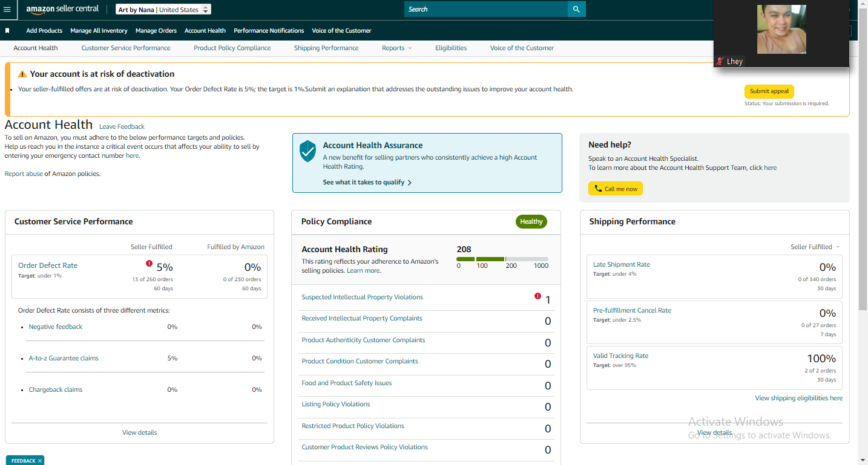868x465 pixels.
Task: Open the Listing Policy Violations link
Action: (336, 404)
